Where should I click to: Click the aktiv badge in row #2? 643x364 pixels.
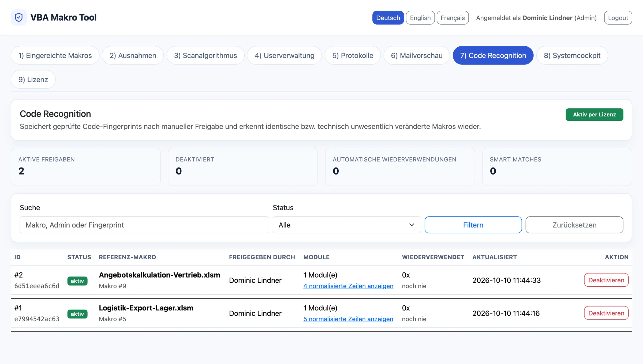[x=77, y=281]
